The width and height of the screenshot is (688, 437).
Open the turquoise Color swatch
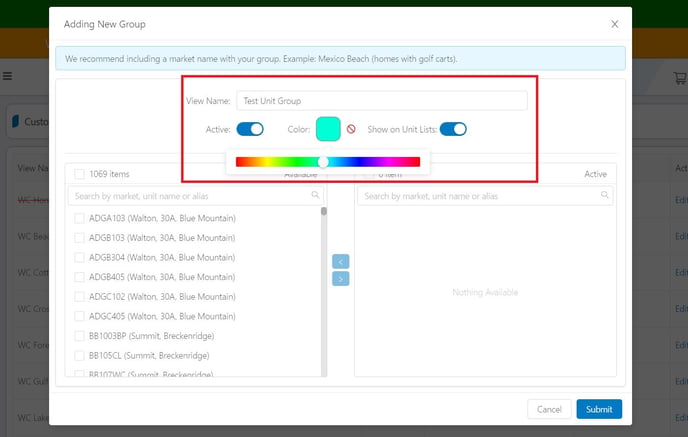(x=328, y=129)
